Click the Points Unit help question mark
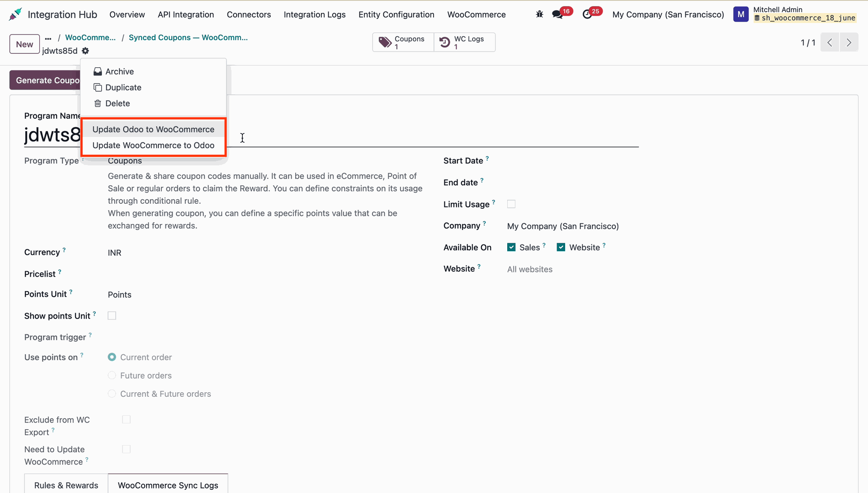Viewport: 868px width, 493px height. pyautogui.click(x=71, y=292)
